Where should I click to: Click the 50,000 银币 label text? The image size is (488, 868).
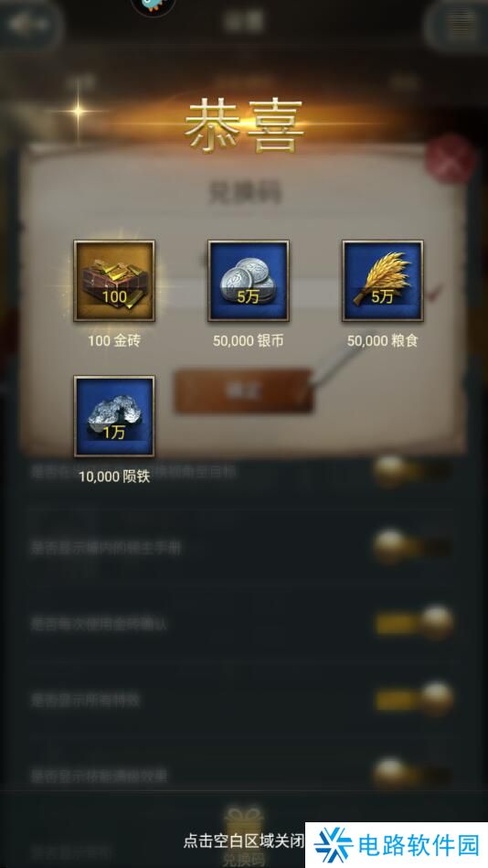coord(249,341)
